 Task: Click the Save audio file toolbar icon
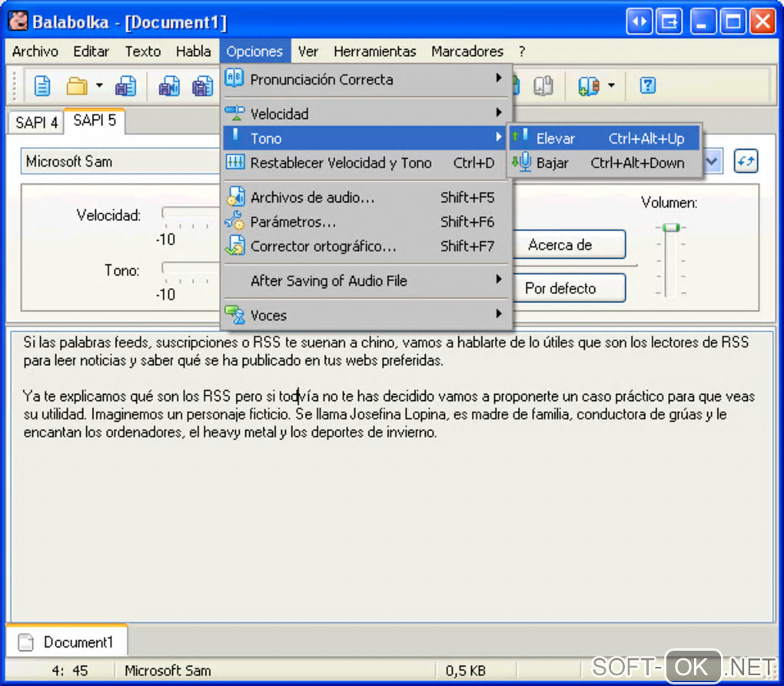pyautogui.click(x=170, y=86)
